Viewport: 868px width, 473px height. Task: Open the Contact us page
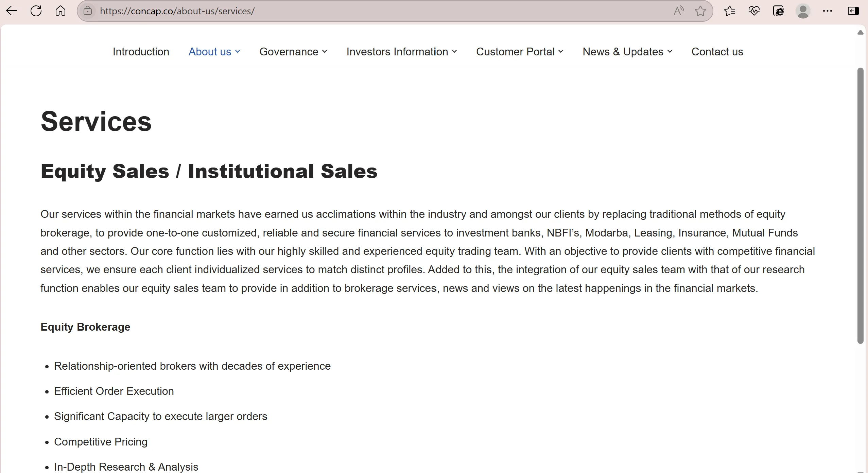(717, 52)
